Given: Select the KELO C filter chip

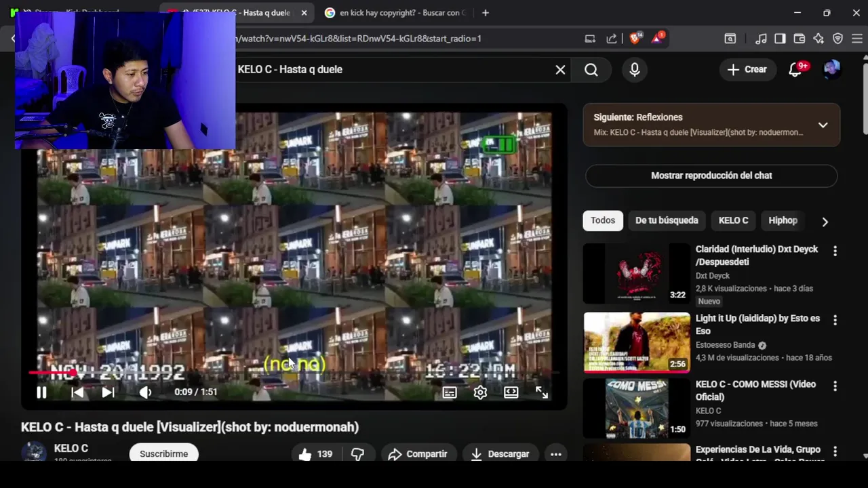Looking at the screenshot, I should (x=733, y=220).
